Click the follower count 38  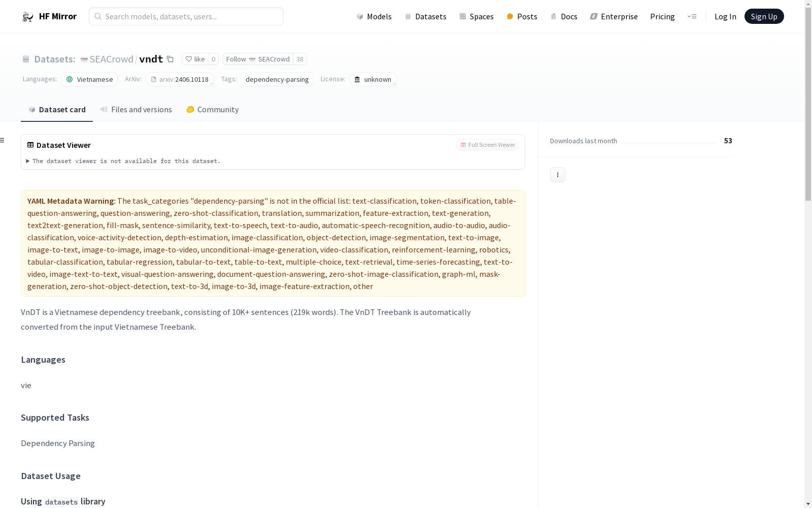click(x=300, y=59)
